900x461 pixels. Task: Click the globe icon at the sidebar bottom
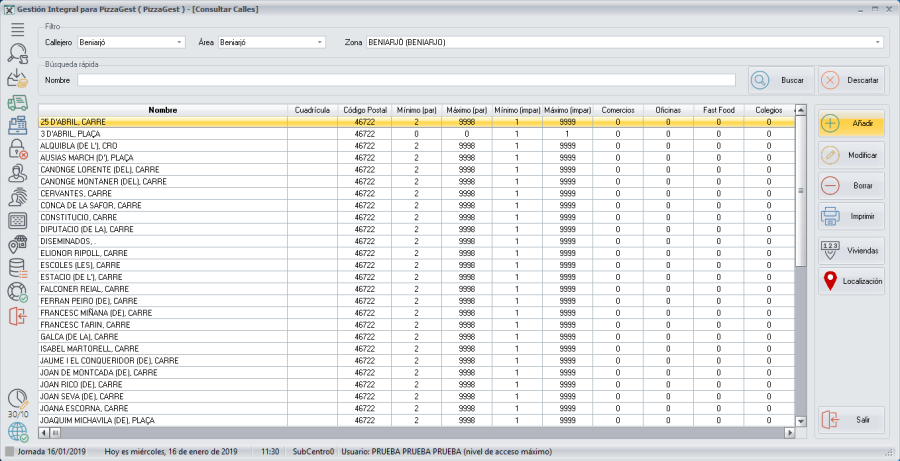(x=18, y=432)
